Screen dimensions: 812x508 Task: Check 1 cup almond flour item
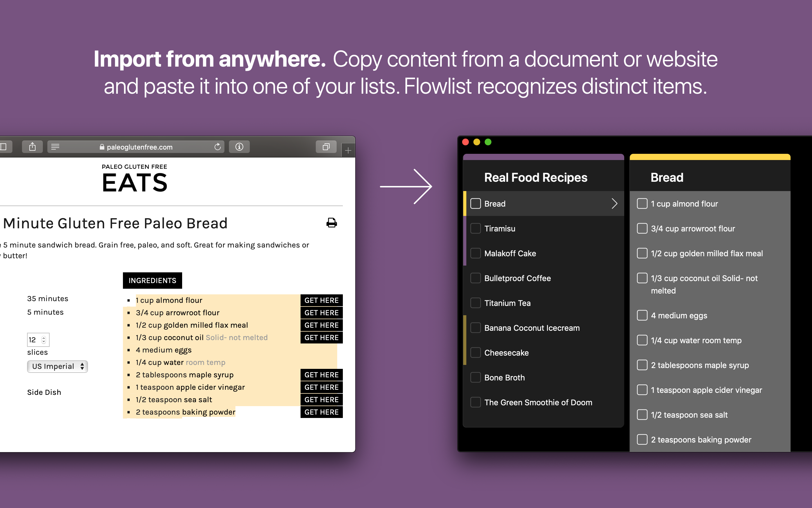tap(642, 203)
